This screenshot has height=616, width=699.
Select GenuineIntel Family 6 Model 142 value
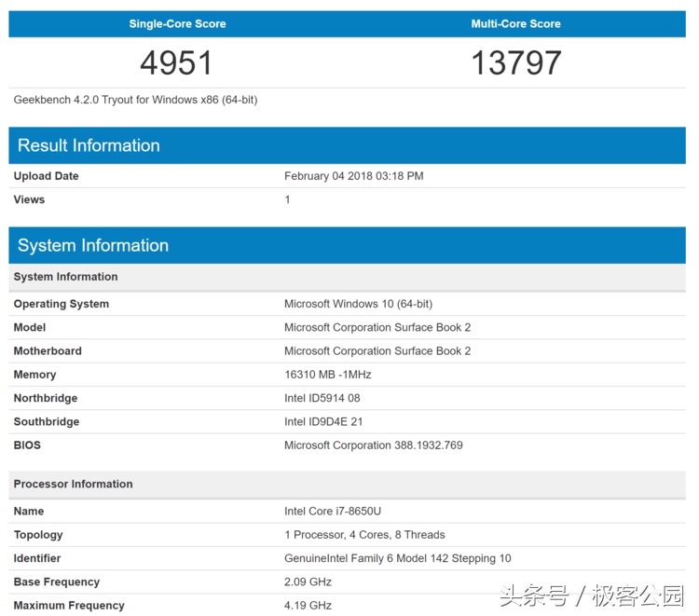[398, 558]
